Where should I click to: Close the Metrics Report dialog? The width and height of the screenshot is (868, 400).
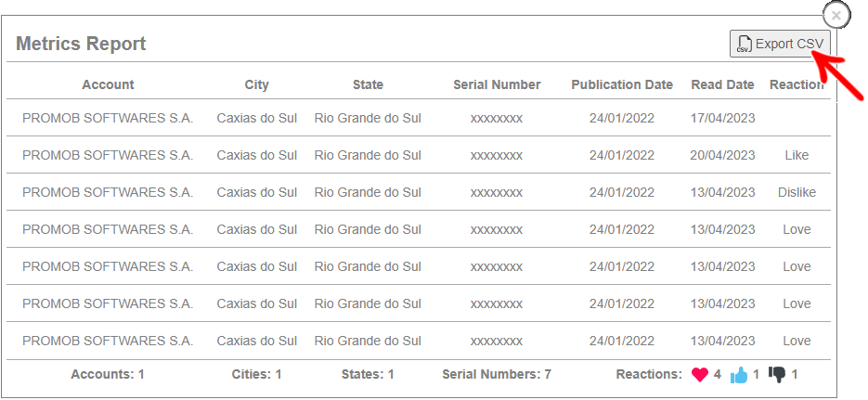(836, 16)
